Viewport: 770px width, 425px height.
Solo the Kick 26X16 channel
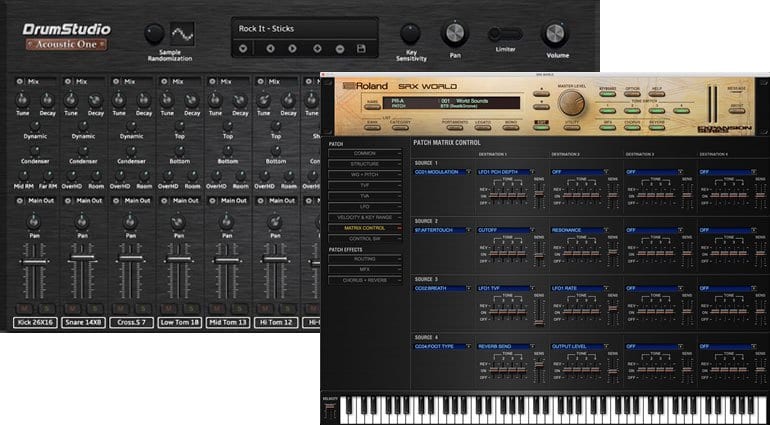[x=46, y=309]
